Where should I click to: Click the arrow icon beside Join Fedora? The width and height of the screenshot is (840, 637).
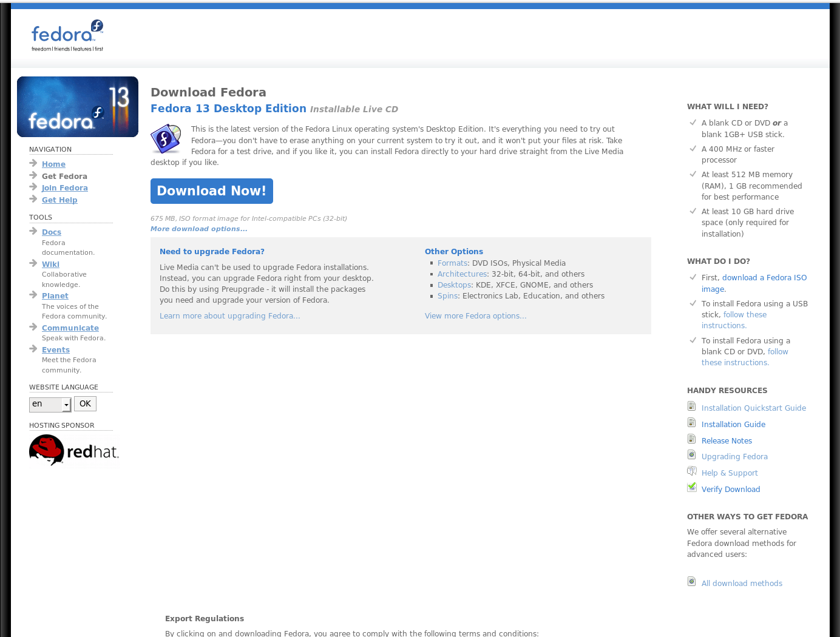pos(33,187)
